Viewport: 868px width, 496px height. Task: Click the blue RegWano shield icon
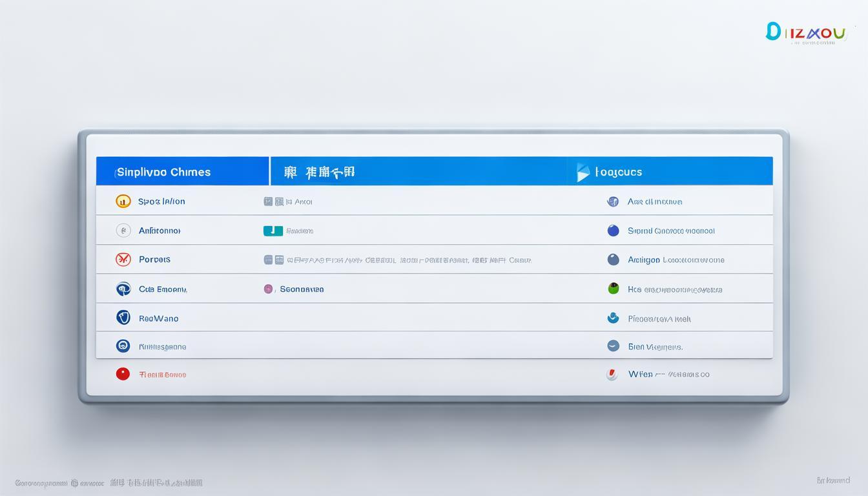click(123, 317)
